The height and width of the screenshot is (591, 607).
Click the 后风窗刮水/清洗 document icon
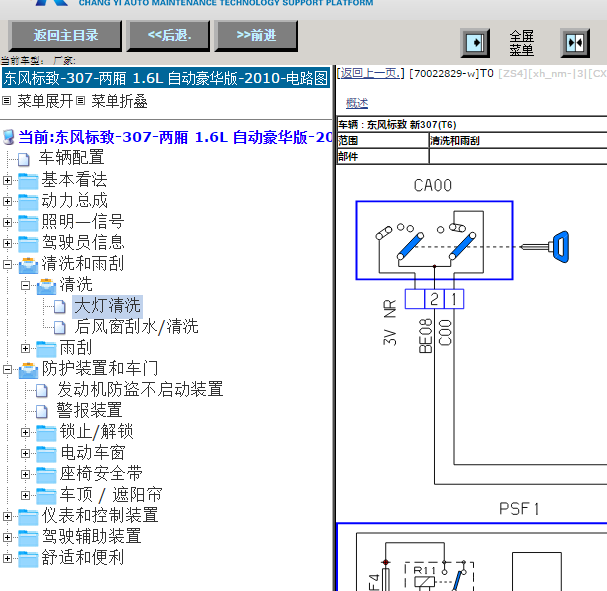point(60,327)
